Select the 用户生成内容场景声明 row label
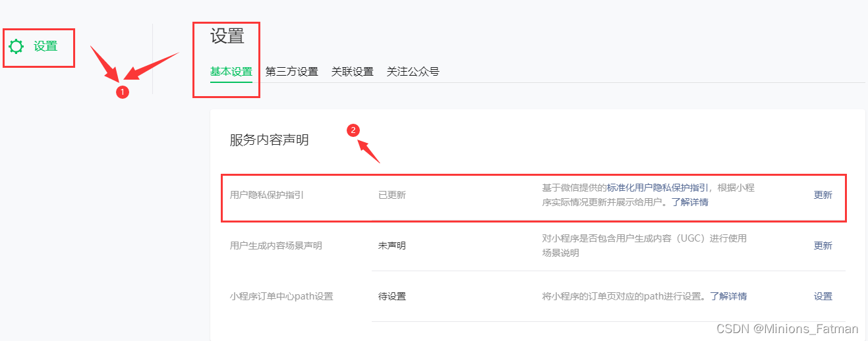This screenshot has width=868, height=341. click(x=275, y=246)
